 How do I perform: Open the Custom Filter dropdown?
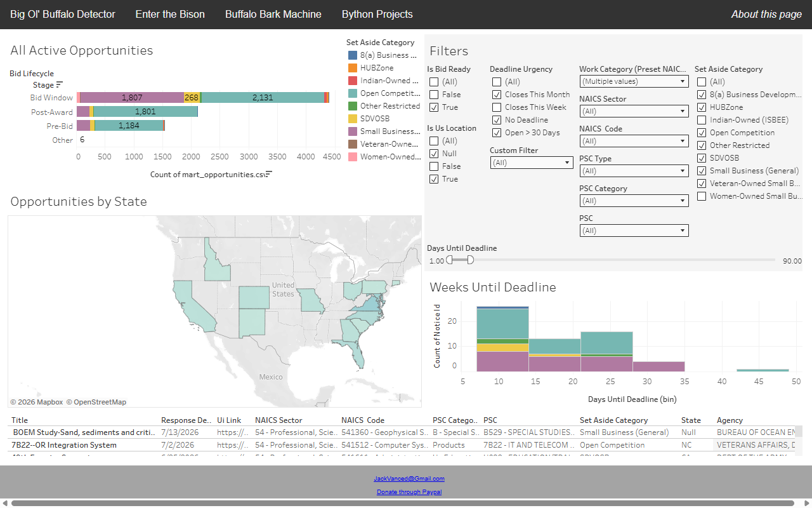[x=532, y=163]
